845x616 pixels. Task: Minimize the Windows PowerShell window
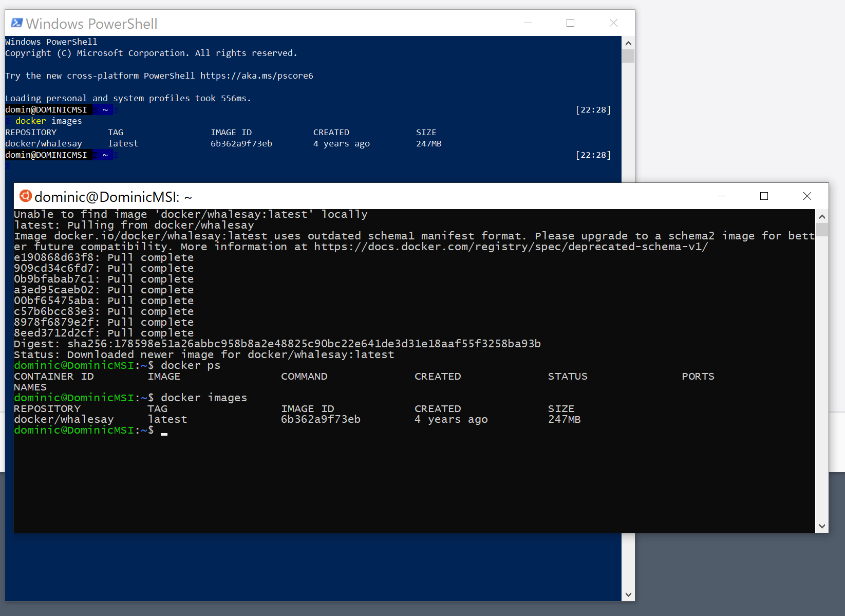point(528,23)
